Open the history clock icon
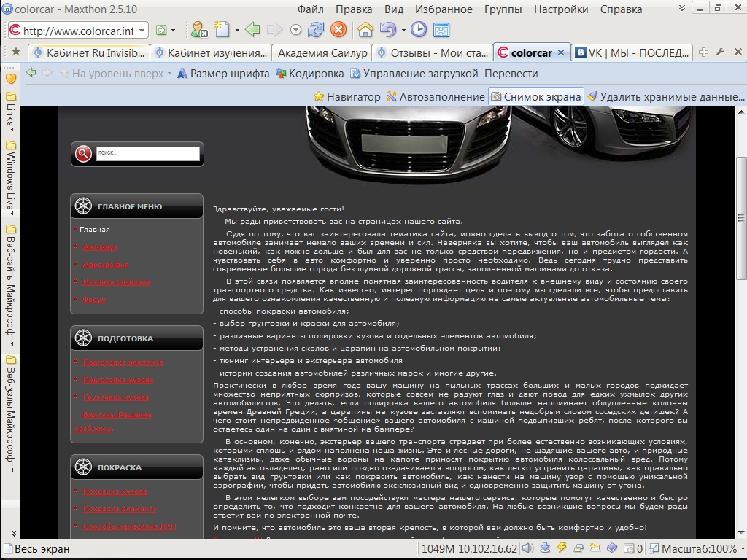 419,30
